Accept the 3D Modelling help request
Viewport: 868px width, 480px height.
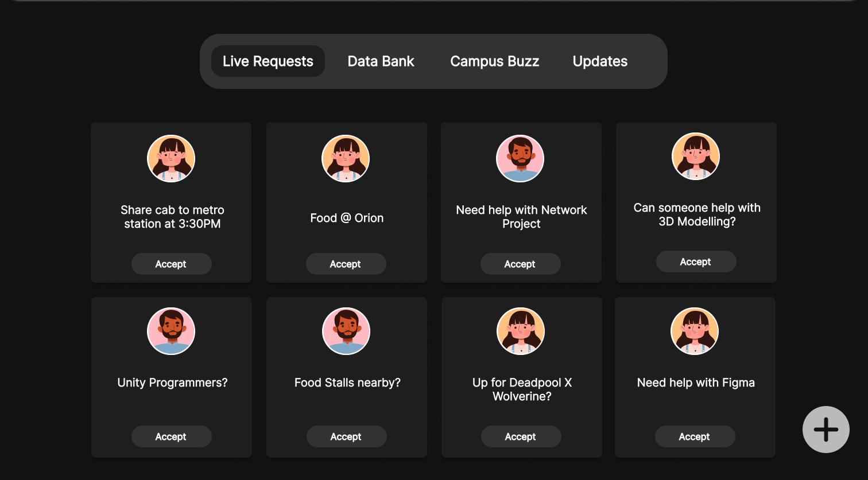coord(696,262)
